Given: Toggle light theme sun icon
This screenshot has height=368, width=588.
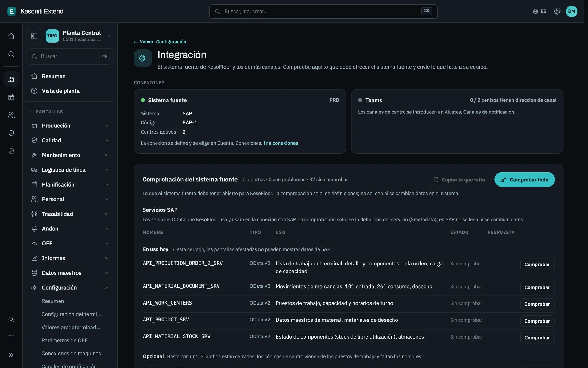Looking at the screenshot, I should coord(11,319).
